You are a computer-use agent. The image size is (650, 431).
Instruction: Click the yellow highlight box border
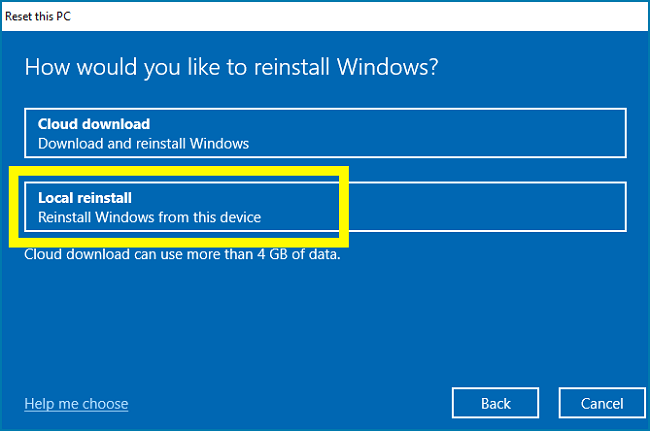coord(12,207)
